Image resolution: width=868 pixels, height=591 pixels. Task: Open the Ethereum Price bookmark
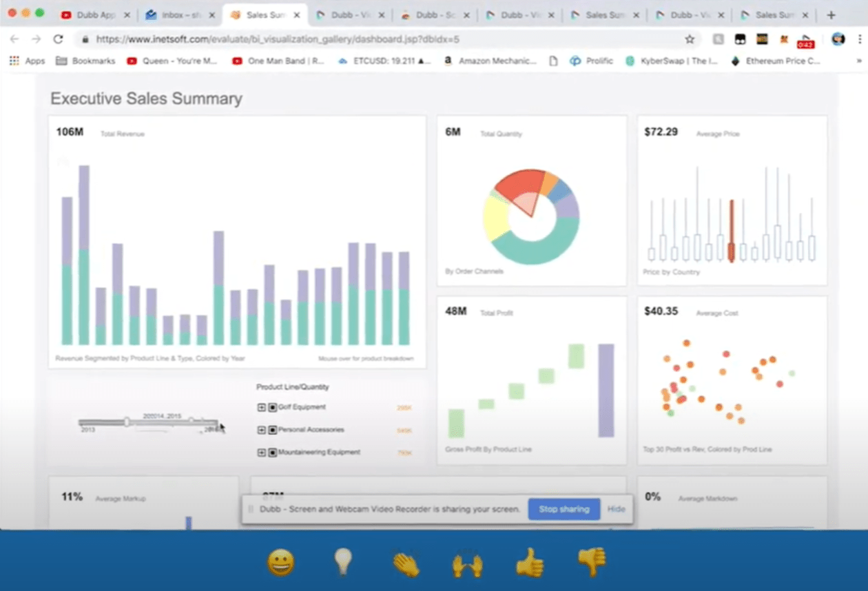[775, 61]
